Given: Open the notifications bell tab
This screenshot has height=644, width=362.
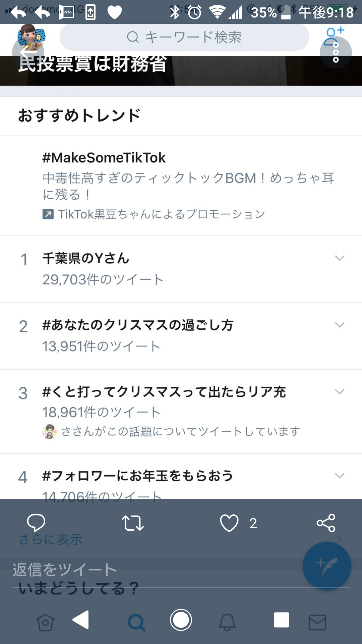Looking at the screenshot, I should pyautogui.click(x=227, y=623).
